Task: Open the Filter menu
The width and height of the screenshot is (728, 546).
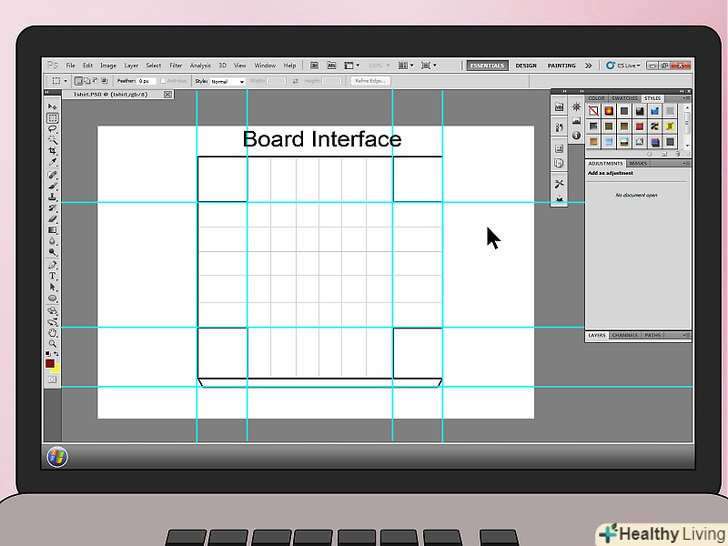Action: point(176,65)
